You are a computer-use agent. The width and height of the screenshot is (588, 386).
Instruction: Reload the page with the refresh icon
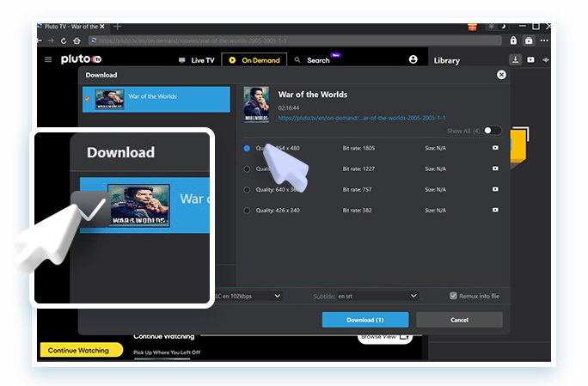tap(64, 40)
